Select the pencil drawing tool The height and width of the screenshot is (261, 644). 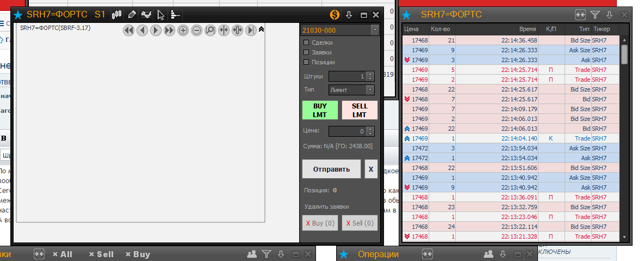coord(131,15)
